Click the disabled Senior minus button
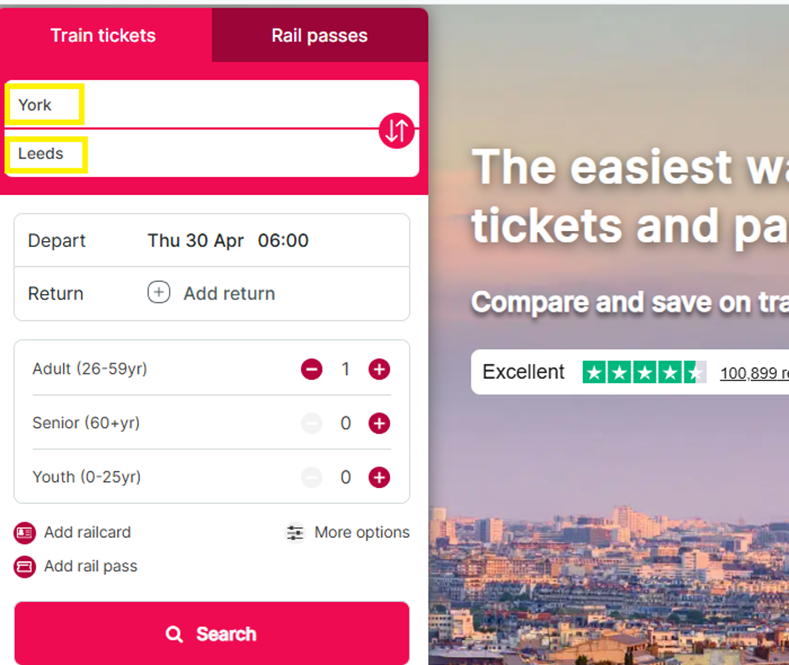This screenshot has width=789, height=665. pyautogui.click(x=311, y=423)
